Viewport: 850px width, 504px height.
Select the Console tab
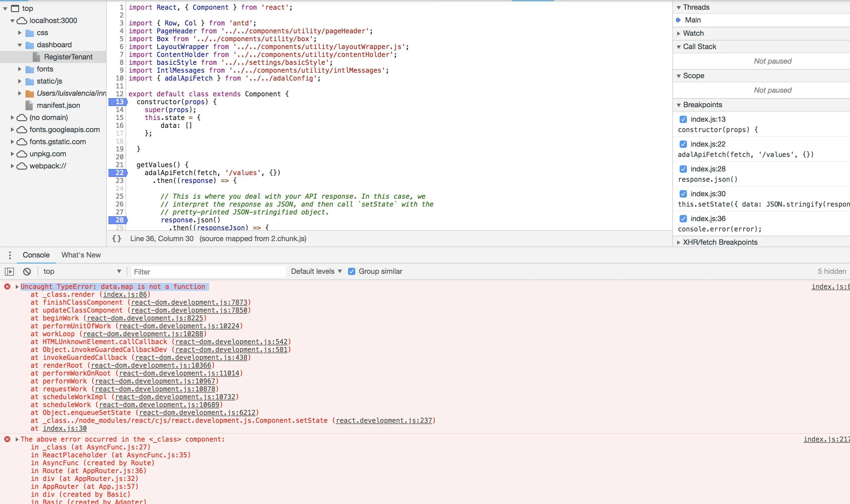click(36, 255)
